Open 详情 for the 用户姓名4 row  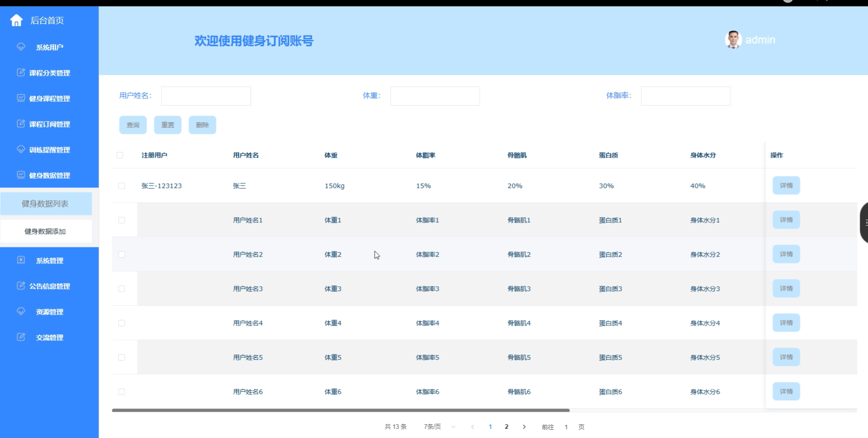click(786, 323)
